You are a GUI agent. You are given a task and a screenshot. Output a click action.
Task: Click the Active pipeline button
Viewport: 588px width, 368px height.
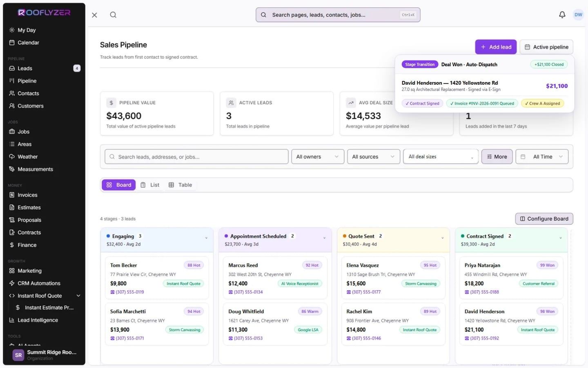click(x=546, y=47)
